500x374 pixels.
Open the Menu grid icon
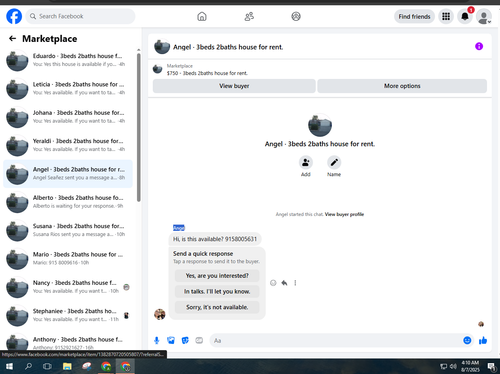pos(446,16)
